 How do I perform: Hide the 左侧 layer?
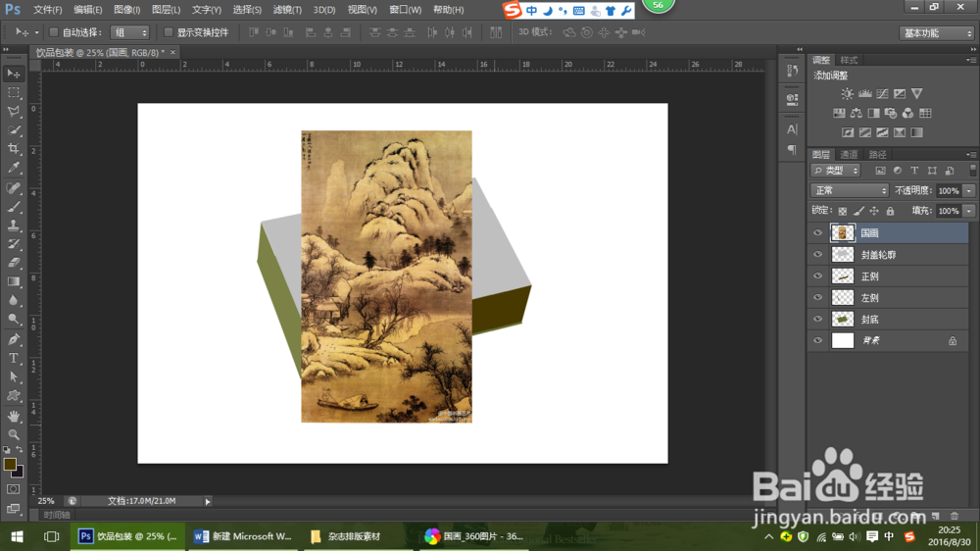point(817,298)
